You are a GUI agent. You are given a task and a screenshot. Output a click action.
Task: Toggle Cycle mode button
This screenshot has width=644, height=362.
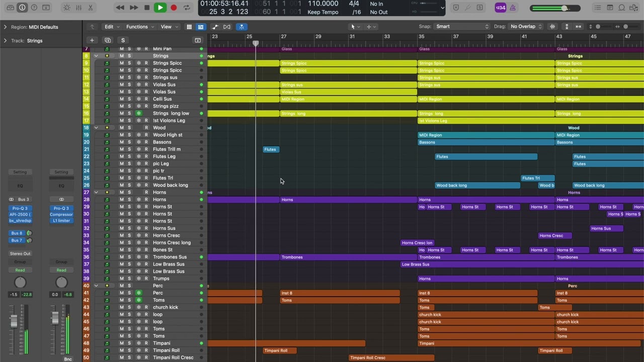tap(187, 8)
